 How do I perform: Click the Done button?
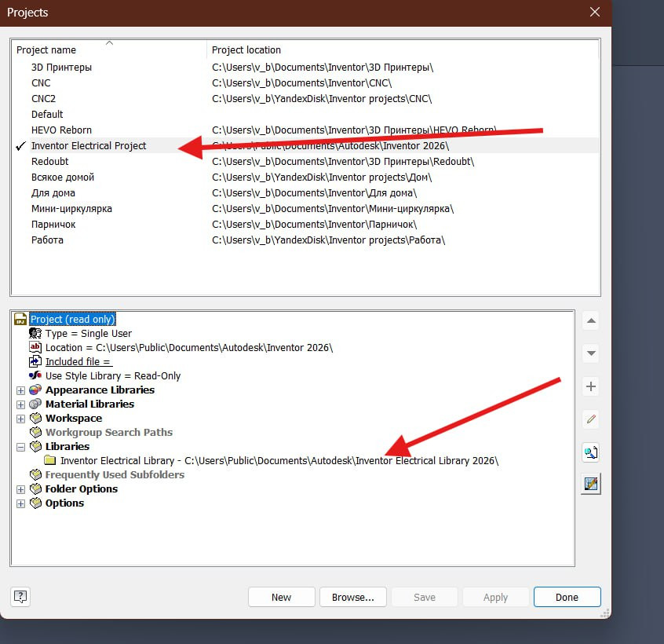point(567,597)
